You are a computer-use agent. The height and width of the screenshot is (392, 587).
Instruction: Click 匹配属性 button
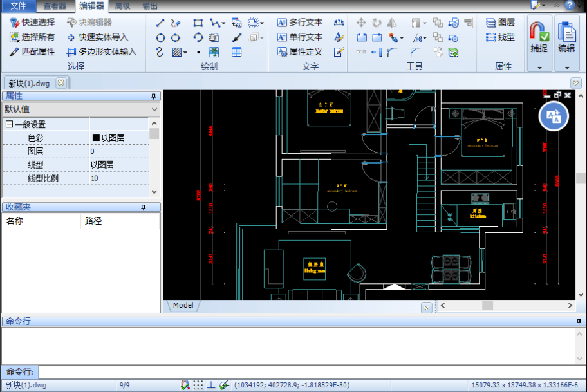[x=33, y=51]
